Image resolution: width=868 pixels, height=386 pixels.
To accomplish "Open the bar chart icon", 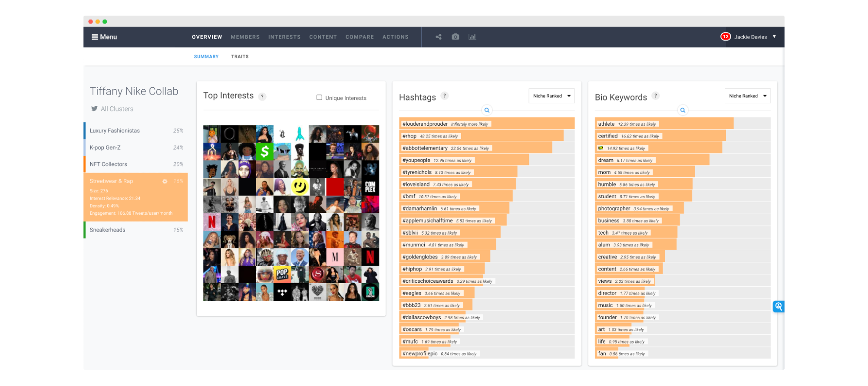I will pyautogui.click(x=472, y=37).
